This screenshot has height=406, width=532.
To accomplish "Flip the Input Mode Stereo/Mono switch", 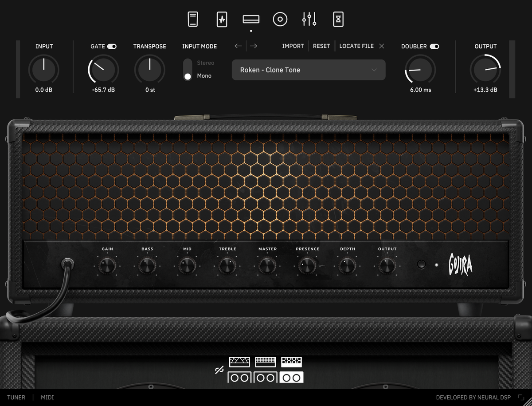I will click(188, 70).
